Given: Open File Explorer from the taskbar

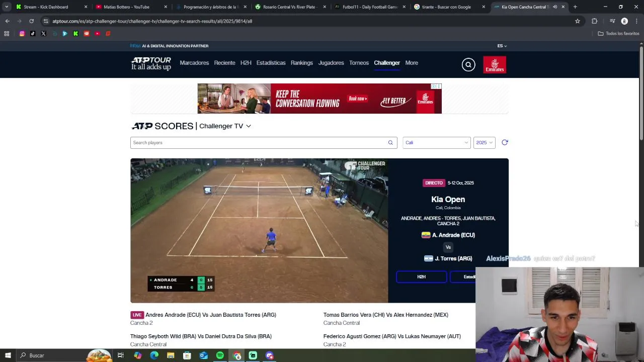Looking at the screenshot, I should [171, 355].
